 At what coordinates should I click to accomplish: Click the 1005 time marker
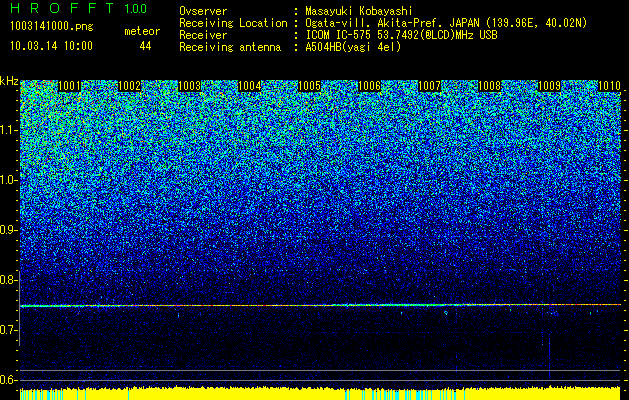click(x=310, y=86)
